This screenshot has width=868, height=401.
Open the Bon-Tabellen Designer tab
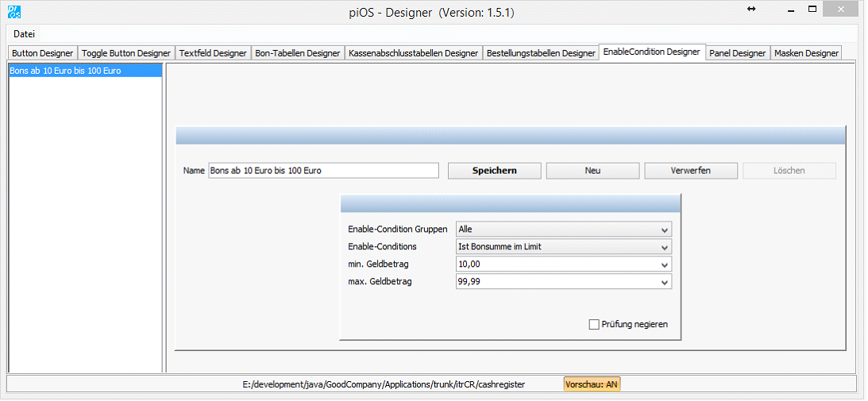298,53
